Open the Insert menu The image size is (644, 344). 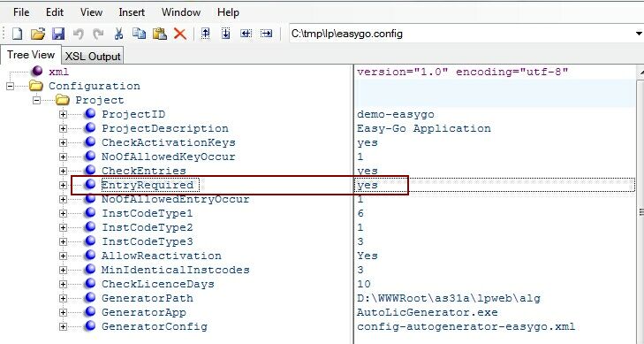(x=132, y=12)
